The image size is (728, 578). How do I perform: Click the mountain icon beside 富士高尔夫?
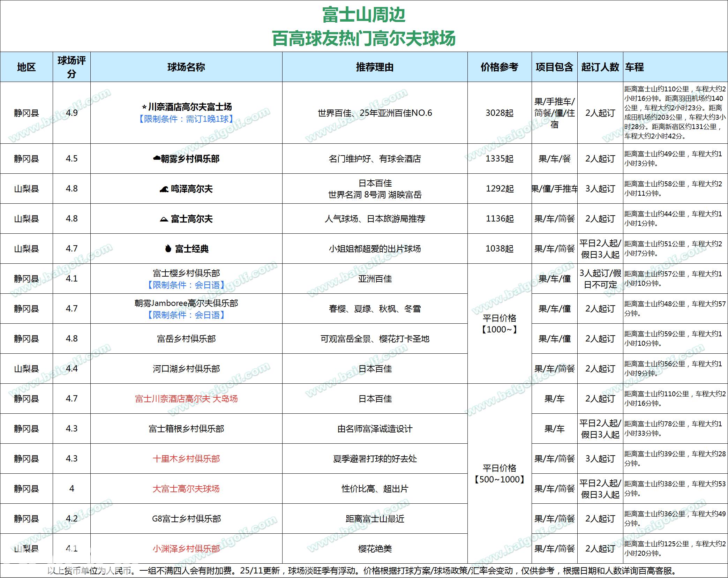tap(164, 219)
